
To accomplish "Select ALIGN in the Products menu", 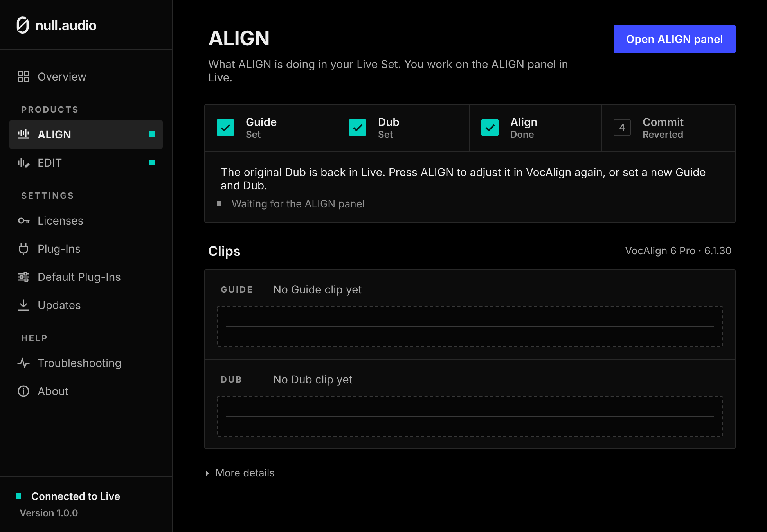I will tap(86, 135).
